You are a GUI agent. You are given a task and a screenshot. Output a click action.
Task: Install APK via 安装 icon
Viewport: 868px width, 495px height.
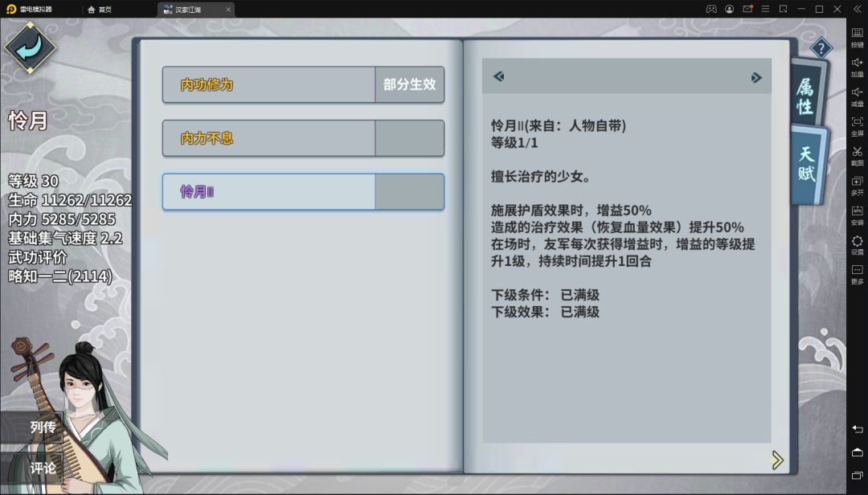click(x=857, y=215)
